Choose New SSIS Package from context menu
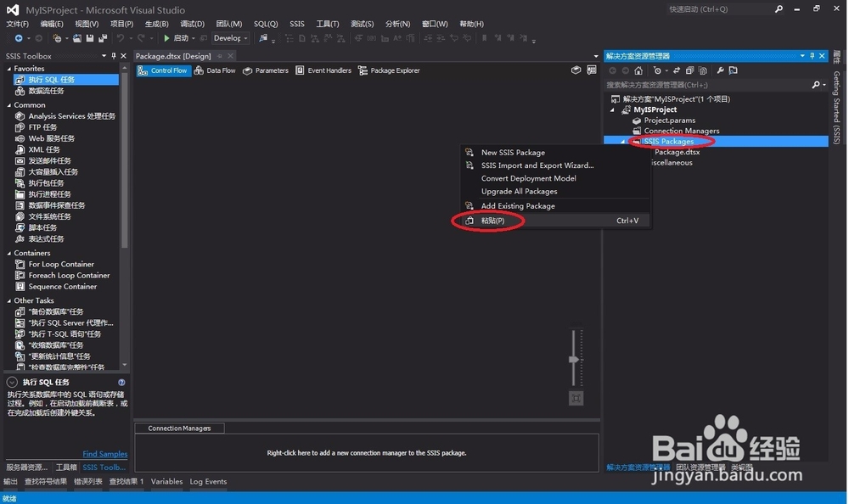 [555, 153]
